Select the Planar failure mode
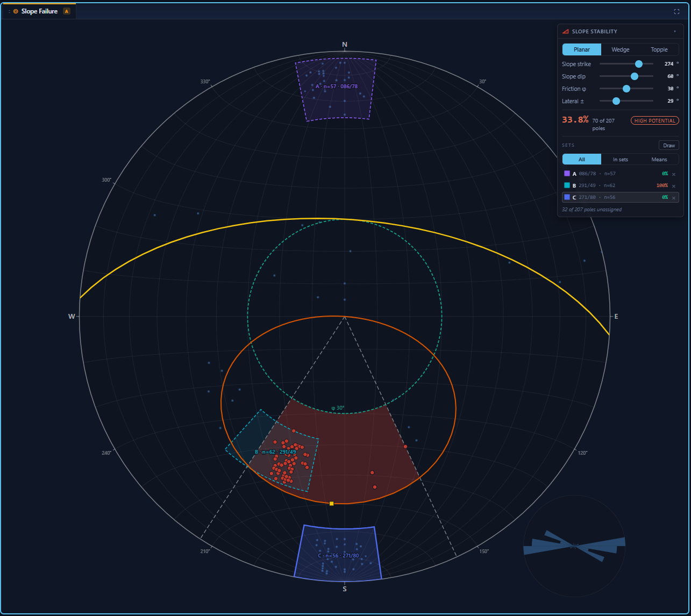Image resolution: width=691 pixels, height=616 pixels. coord(582,49)
